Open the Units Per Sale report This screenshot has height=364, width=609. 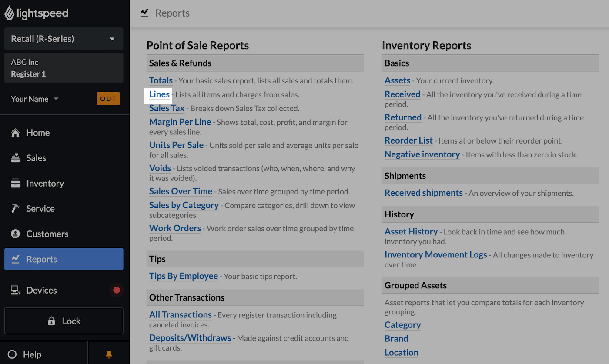pyautogui.click(x=176, y=145)
